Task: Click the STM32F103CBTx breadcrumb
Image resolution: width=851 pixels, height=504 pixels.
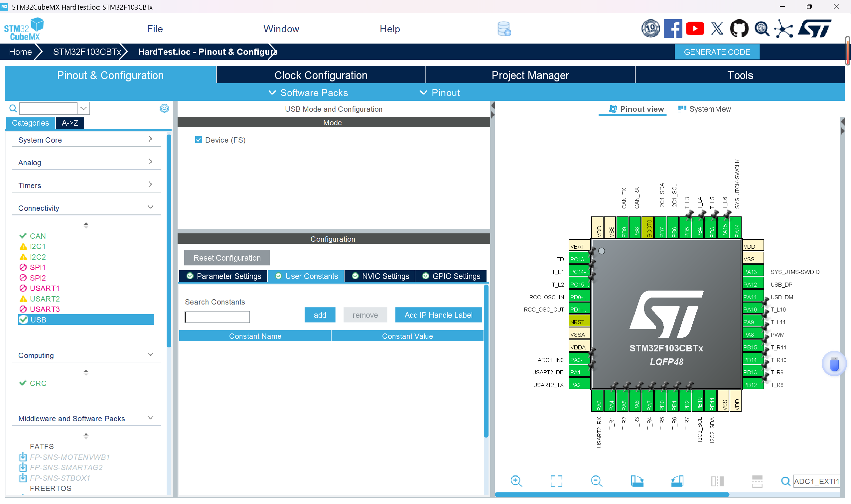Action: pos(87,52)
